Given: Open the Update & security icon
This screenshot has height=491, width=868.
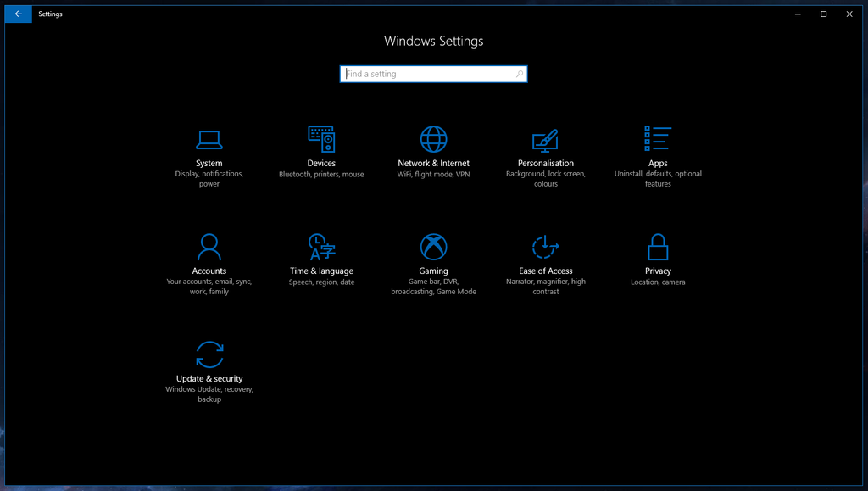Looking at the screenshot, I should tap(209, 355).
